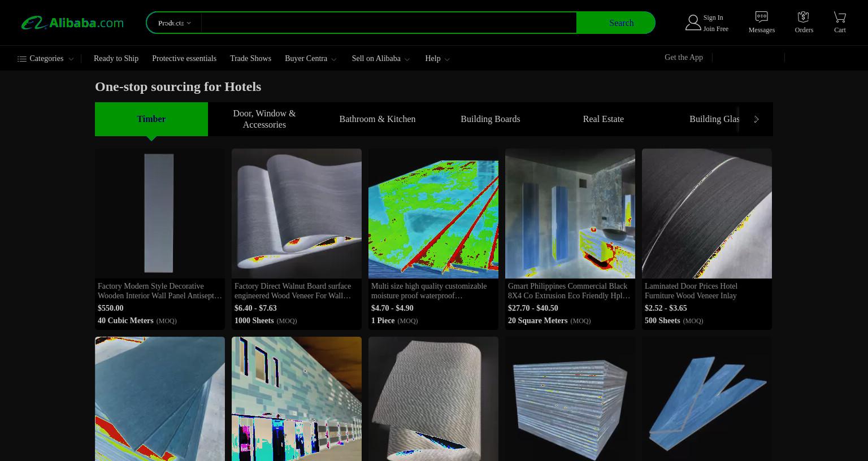
Task: Open blue wooden planks product thumbnail
Action: [x=707, y=399]
